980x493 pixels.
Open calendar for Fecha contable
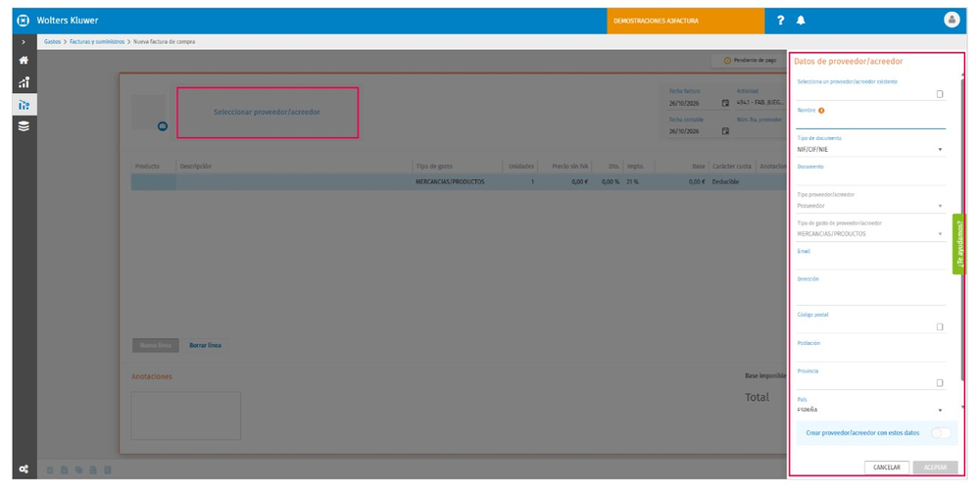(725, 131)
